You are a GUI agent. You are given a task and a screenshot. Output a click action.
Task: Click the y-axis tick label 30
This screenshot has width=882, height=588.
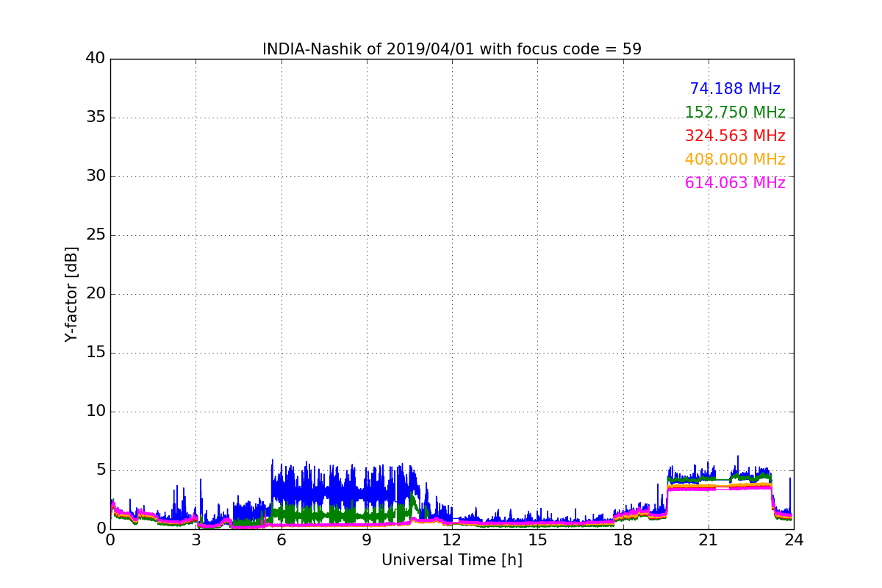(96, 176)
